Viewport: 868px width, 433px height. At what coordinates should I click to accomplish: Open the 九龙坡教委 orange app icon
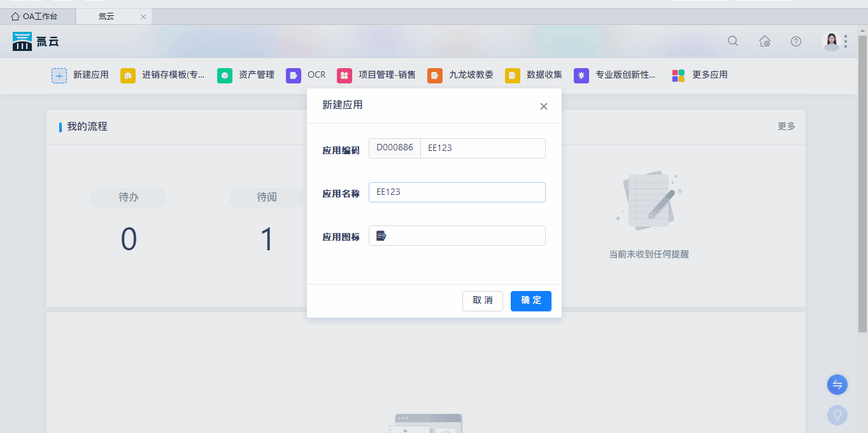pyautogui.click(x=435, y=76)
